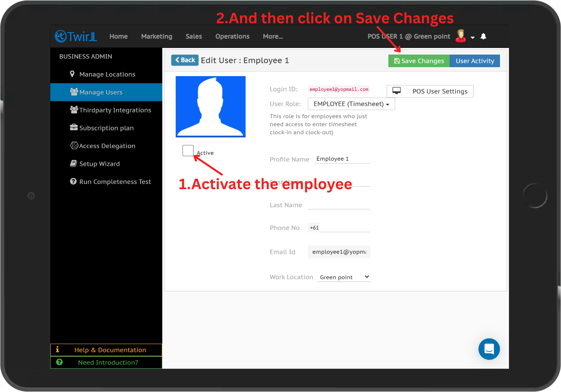The width and height of the screenshot is (561, 392).
Task: Click the Back button
Action: pyautogui.click(x=185, y=60)
